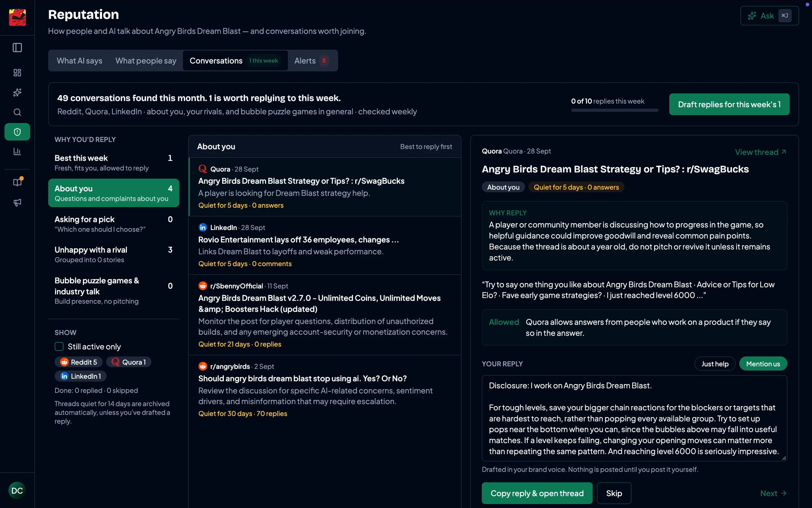
Task: Open the Quora SwagBucks strategy conversation
Action: [x=325, y=187]
